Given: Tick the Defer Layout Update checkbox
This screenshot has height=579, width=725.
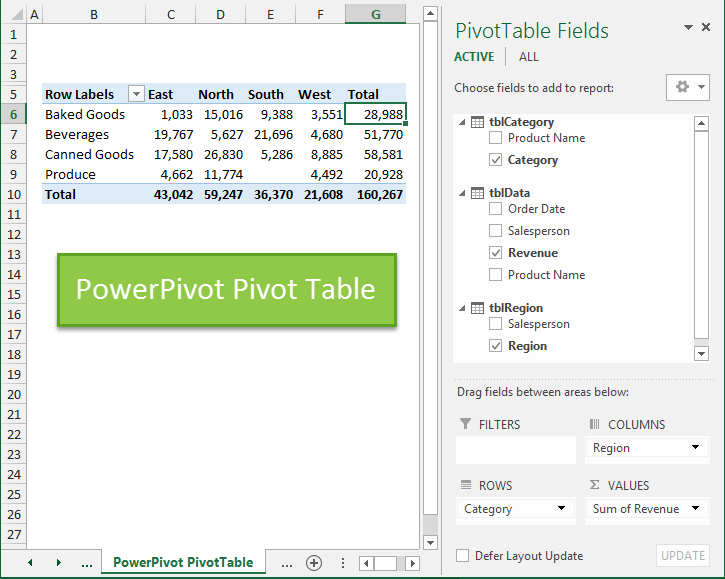Looking at the screenshot, I should (463, 556).
